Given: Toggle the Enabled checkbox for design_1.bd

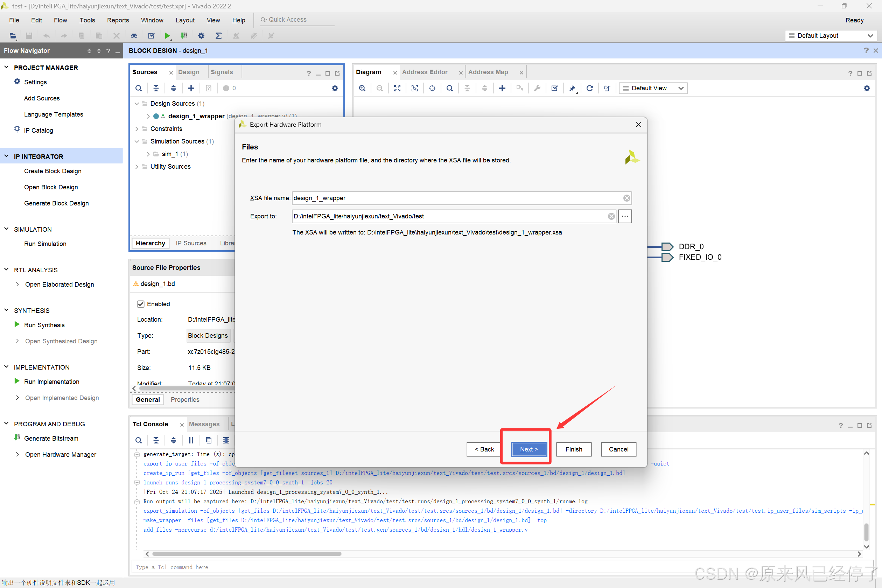Looking at the screenshot, I should (x=141, y=304).
